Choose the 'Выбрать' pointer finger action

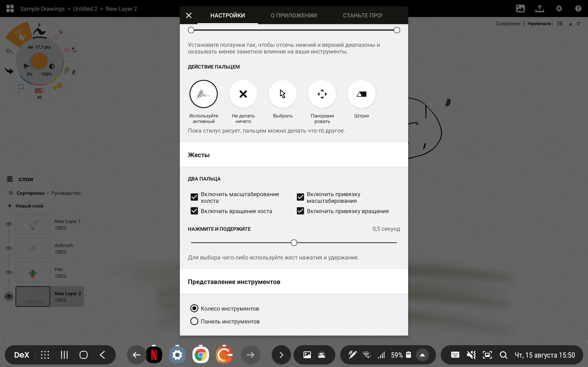point(282,94)
